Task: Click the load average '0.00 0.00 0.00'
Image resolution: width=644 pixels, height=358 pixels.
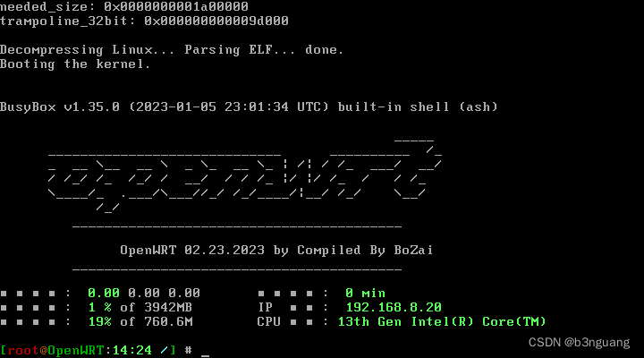Action: pos(144,293)
